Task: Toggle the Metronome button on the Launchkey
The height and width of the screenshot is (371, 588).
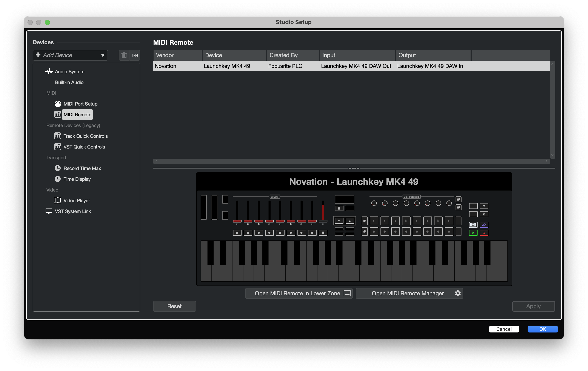Action: click(484, 214)
